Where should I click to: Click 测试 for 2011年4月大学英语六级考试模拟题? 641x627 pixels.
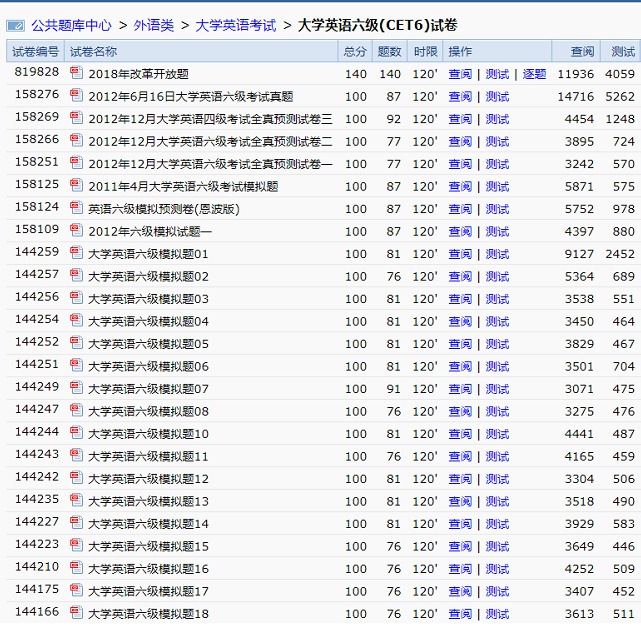click(497, 187)
